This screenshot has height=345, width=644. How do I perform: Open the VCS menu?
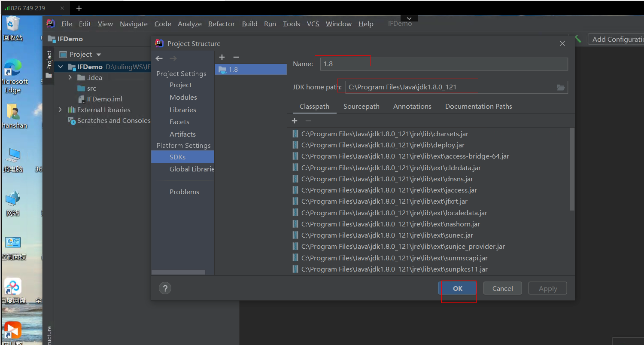point(313,24)
